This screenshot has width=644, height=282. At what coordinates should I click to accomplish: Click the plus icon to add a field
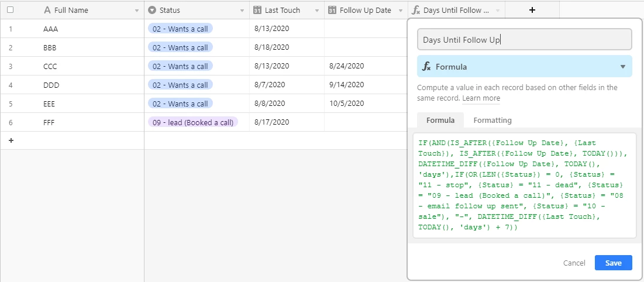[532, 10]
